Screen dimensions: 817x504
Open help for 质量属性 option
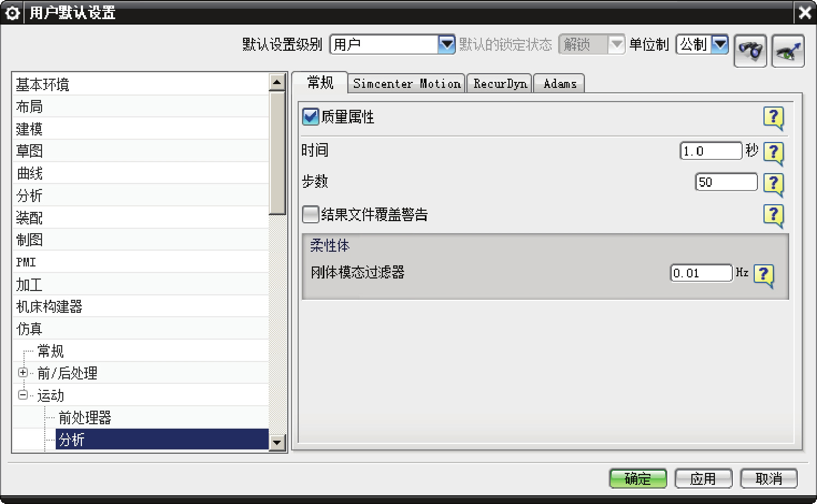tap(773, 117)
